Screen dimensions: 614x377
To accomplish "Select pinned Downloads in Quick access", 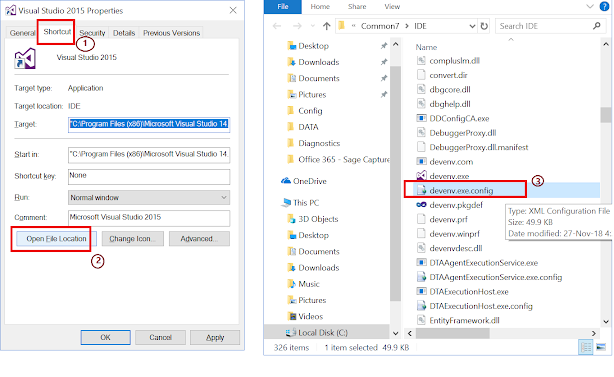I will pos(313,62).
